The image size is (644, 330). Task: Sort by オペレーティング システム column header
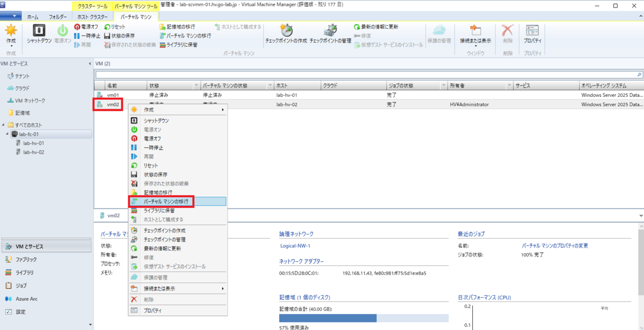pyautogui.click(x=611, y=86)
